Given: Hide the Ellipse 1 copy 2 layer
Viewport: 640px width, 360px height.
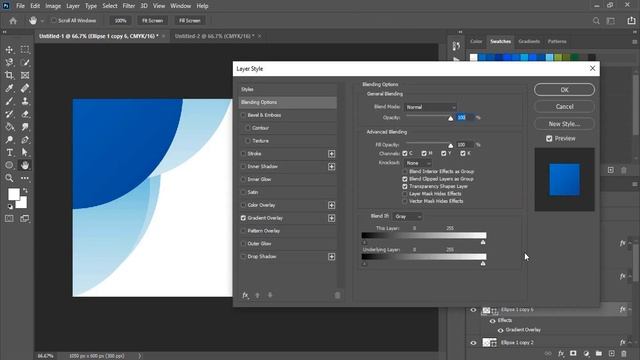Looking at the screenshot, I should (473, 342).
